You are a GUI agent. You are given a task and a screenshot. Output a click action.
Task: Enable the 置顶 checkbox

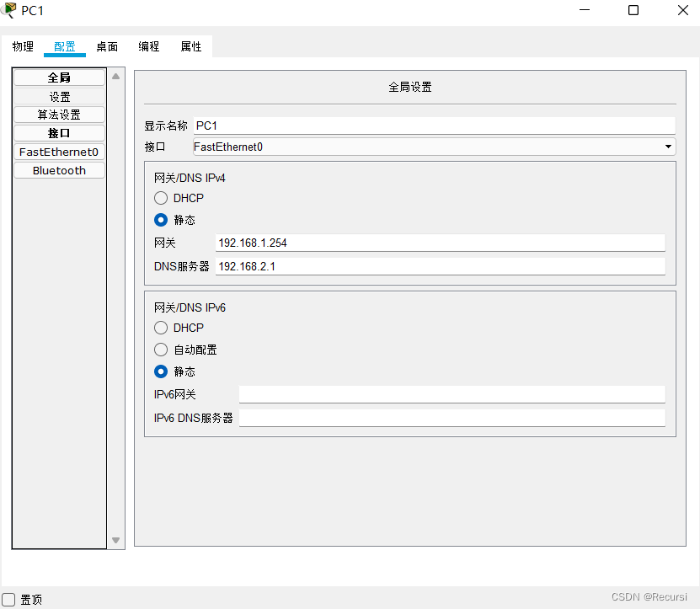click(x=8, y=600)
